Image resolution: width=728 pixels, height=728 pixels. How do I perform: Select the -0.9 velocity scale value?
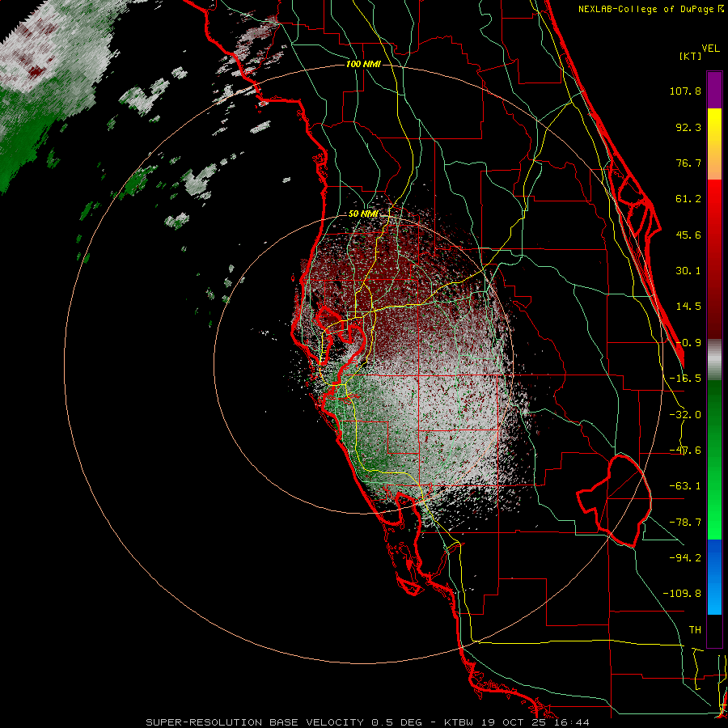click(x=688, y=343)
